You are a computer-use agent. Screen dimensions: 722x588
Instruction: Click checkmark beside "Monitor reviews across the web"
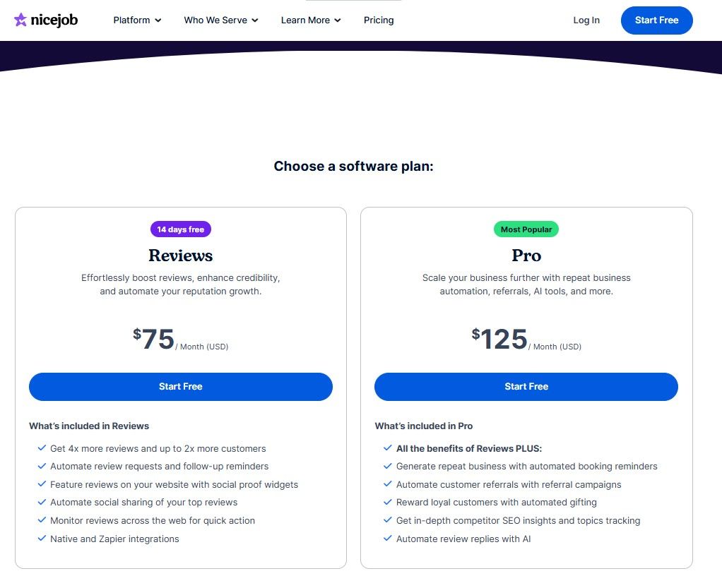pyautogui.click(x=41, y=520)
